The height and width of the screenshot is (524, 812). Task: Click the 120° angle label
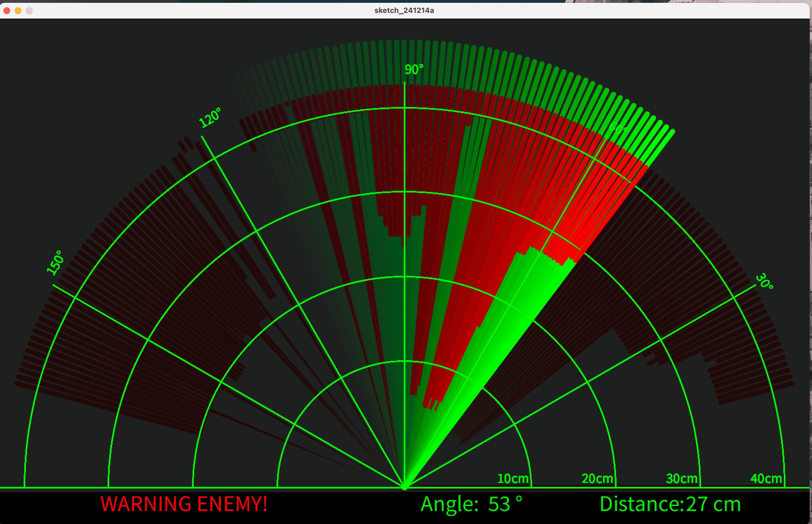tap(210, 118)
